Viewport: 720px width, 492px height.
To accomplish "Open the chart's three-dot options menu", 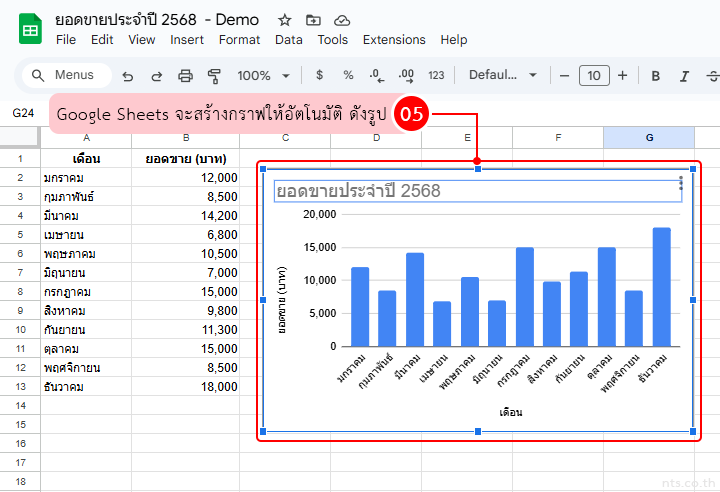I will tap(681, 183).
